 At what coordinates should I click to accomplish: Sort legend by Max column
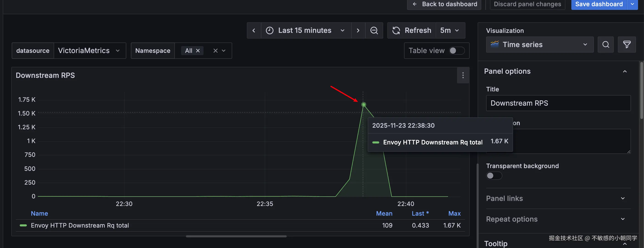(454, 213)
